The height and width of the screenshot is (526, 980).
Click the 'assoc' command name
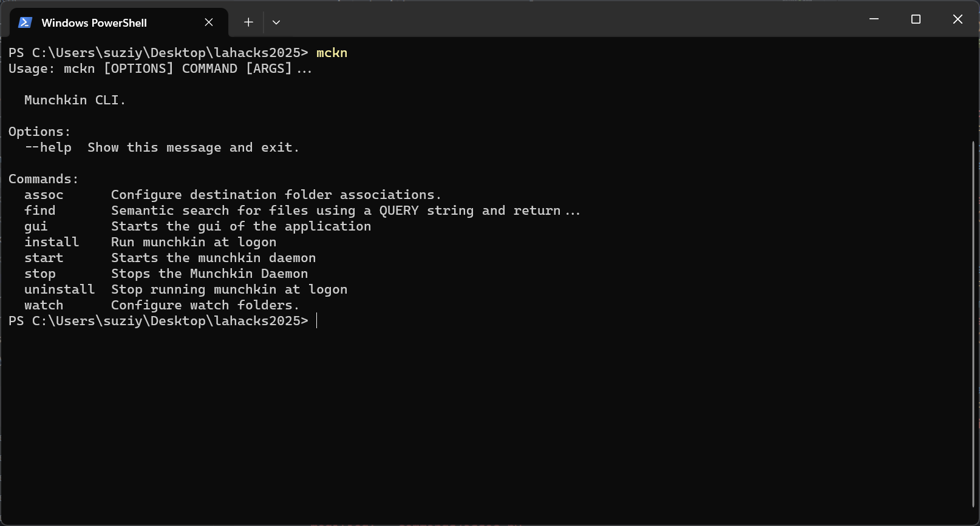pos(44,195)
